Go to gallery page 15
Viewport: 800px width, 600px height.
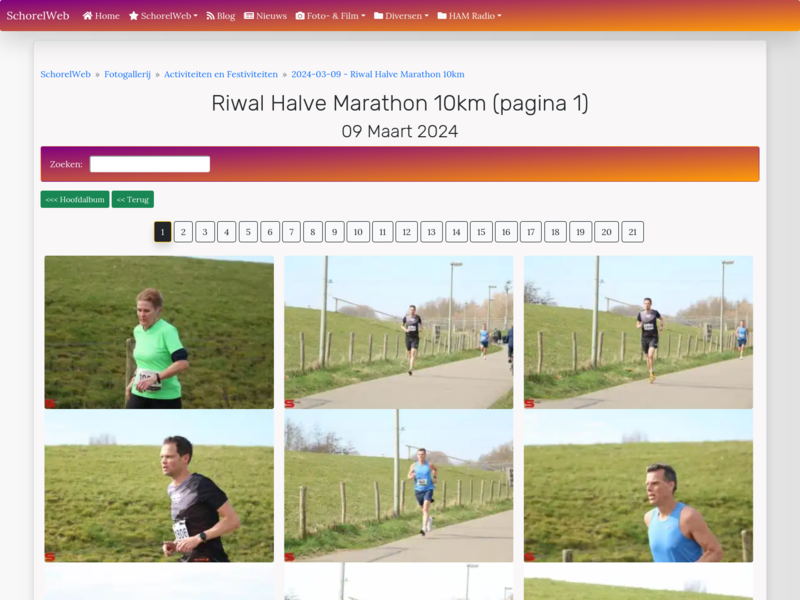(x=481, y=232)
